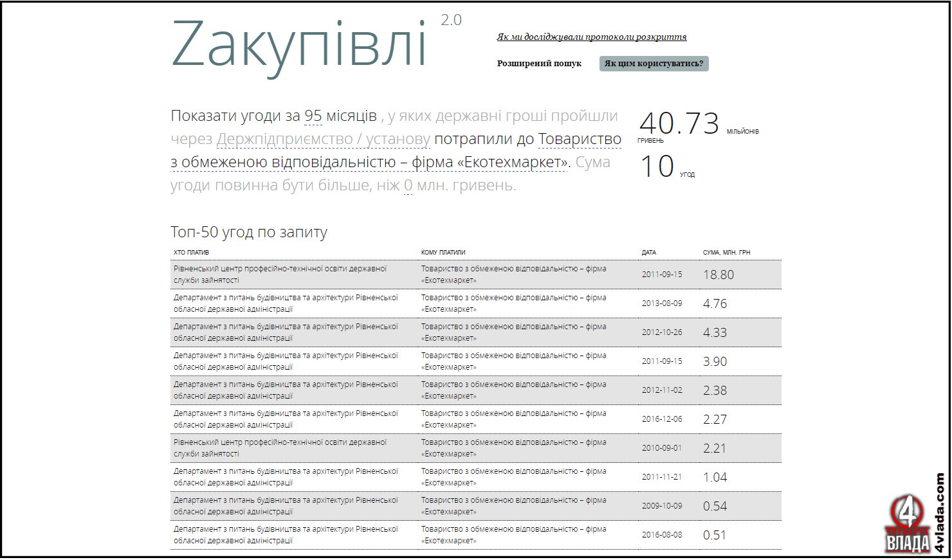Click 'КОМУ ПЛАТИЛИ' column header
Screen dimensions: 952x560
(443, 253)
